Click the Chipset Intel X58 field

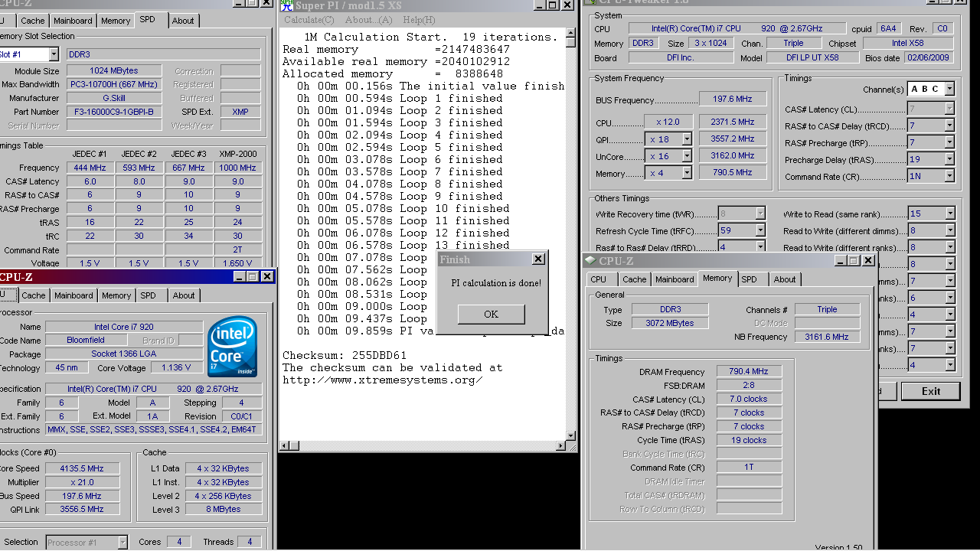pyautogui.click(x=907, y=43)
